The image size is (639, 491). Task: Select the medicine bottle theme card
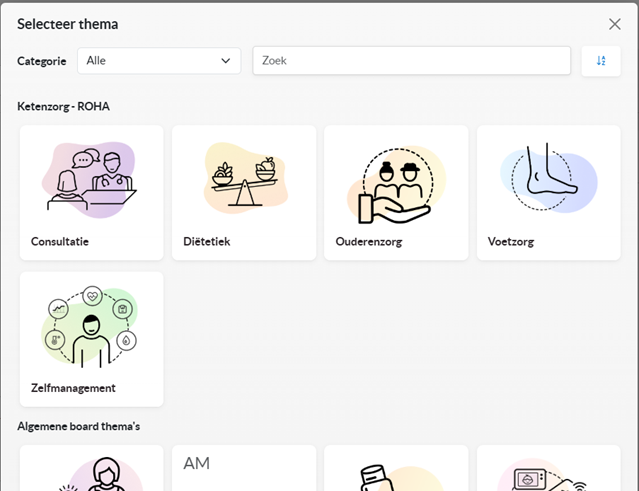pos(396,468)
